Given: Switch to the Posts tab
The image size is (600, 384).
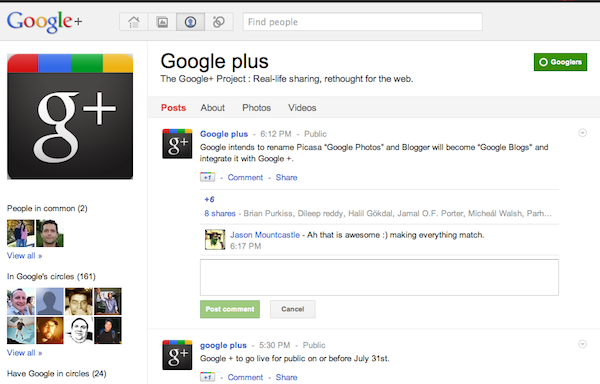Looking at the screenshot, I should [x=173, y=108].
